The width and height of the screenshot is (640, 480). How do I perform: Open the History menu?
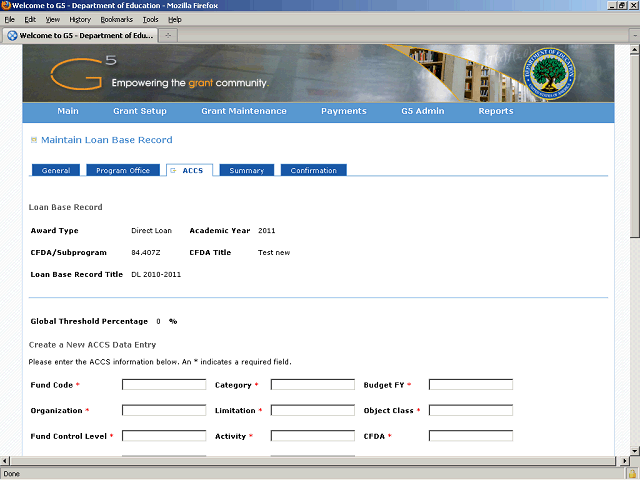(80, 19)
